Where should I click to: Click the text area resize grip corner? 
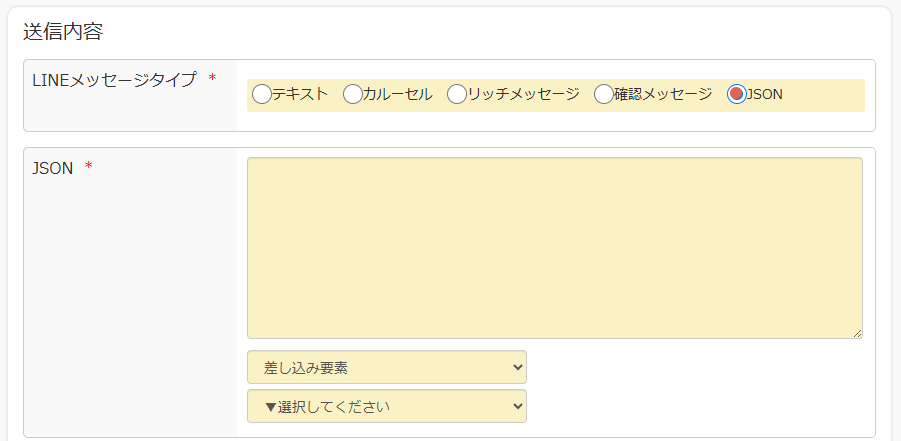tap(857, 333)
